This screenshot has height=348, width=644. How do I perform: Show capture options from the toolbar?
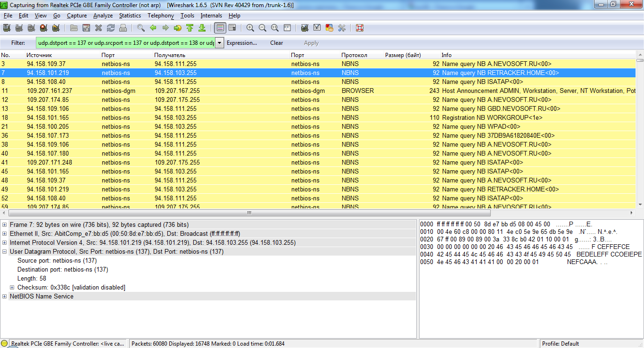click(x=19, y=28)
